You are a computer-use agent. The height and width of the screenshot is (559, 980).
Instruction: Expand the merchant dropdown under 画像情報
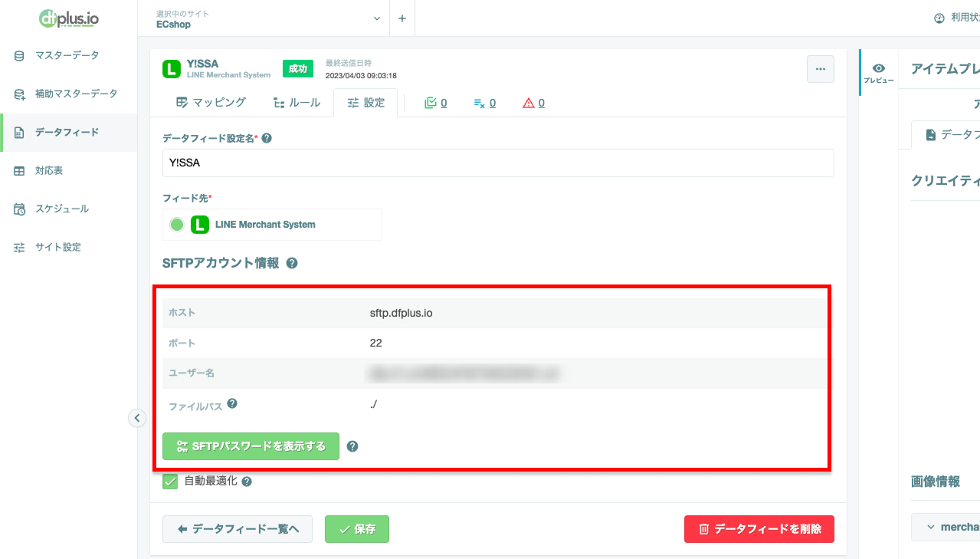pos(946,528)
